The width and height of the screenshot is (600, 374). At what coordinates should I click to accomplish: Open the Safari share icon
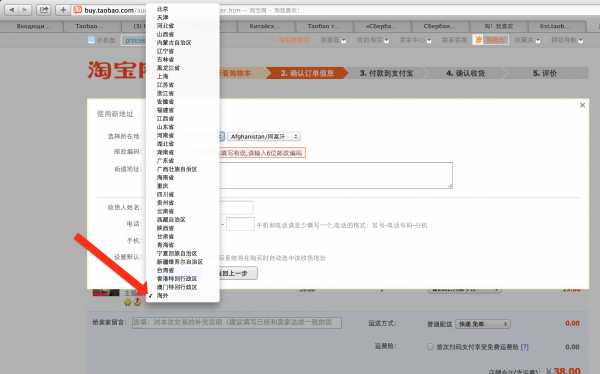(x=44, y=10)
